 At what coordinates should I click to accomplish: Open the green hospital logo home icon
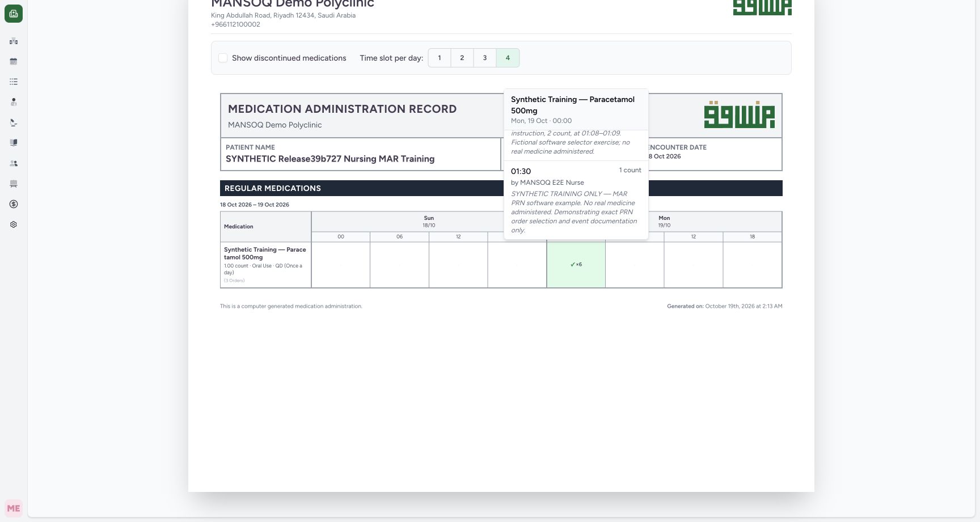point(14,14)
